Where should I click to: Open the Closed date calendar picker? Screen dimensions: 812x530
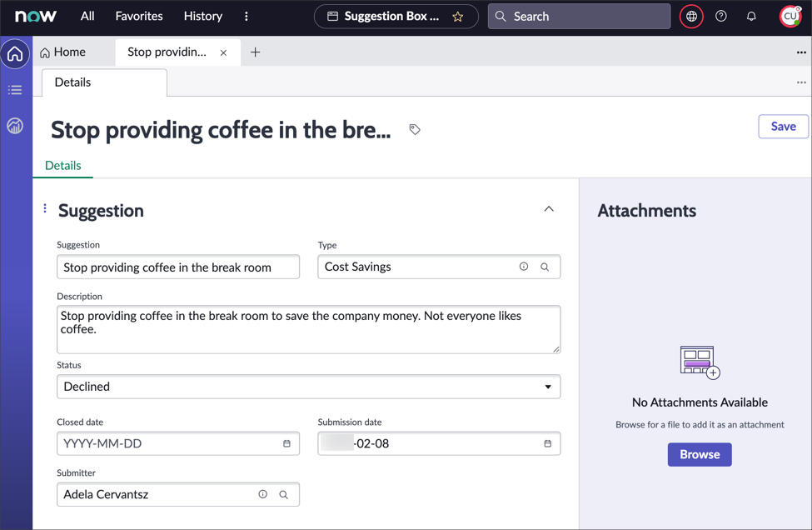point(288,443)
